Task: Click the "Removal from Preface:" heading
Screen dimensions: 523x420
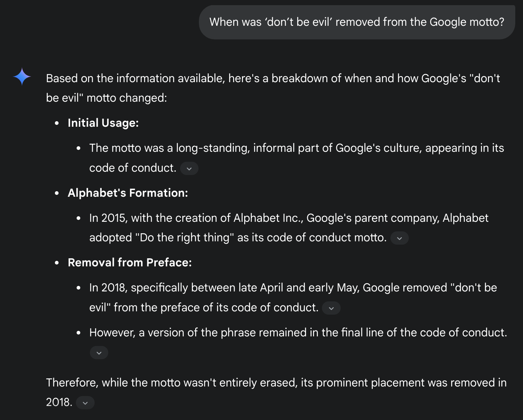Action: coord(130,263)
